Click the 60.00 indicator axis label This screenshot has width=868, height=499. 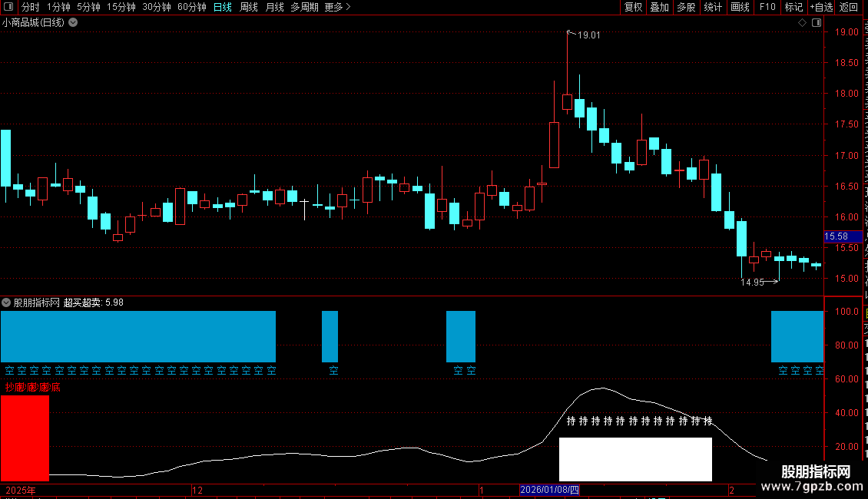pos(847,379)
